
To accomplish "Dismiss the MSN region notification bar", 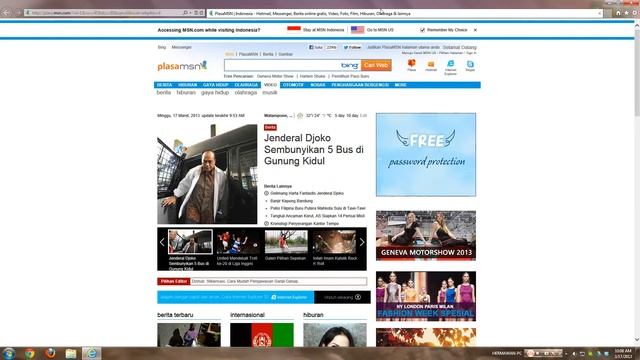I will (x=475, y=30).
